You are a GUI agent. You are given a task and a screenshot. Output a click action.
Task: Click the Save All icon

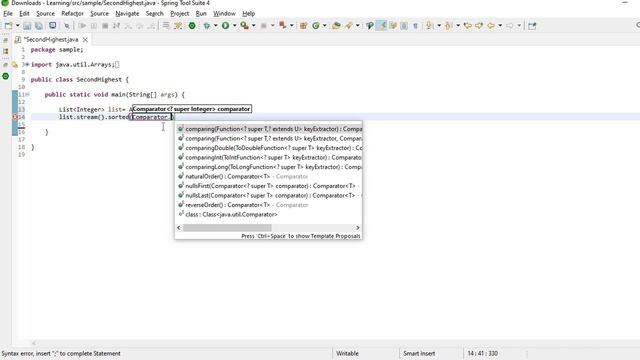click(x=38, y=26)
